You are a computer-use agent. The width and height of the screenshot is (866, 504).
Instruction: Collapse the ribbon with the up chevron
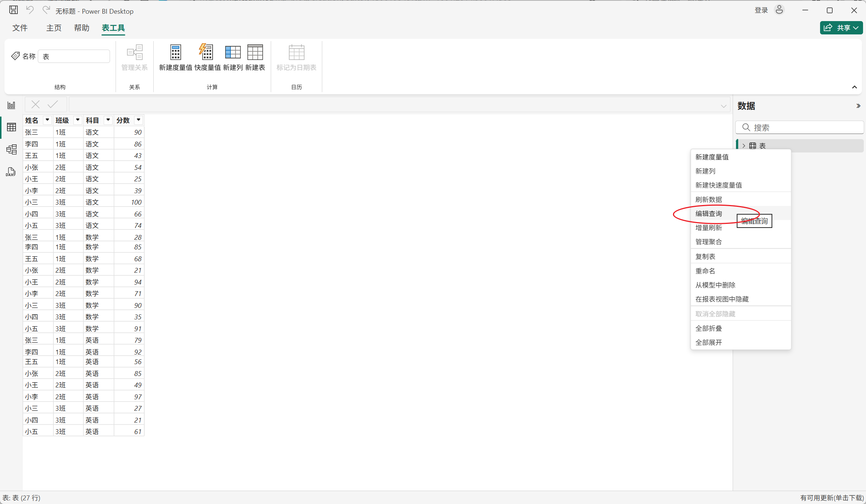click(x=855, y=87)
